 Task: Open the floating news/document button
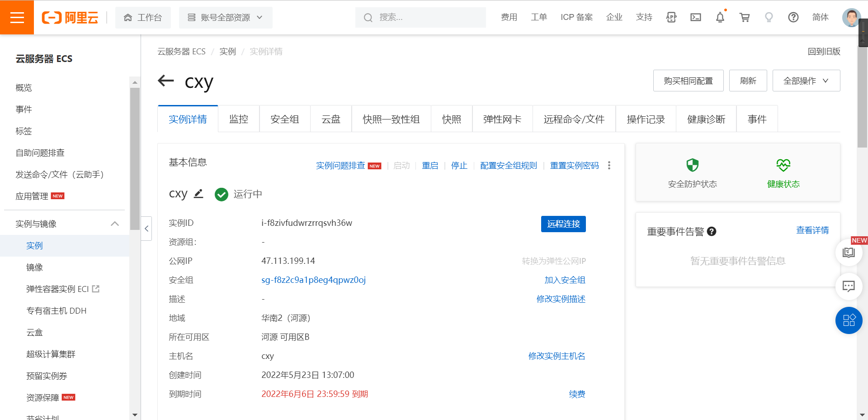point(849,253)
